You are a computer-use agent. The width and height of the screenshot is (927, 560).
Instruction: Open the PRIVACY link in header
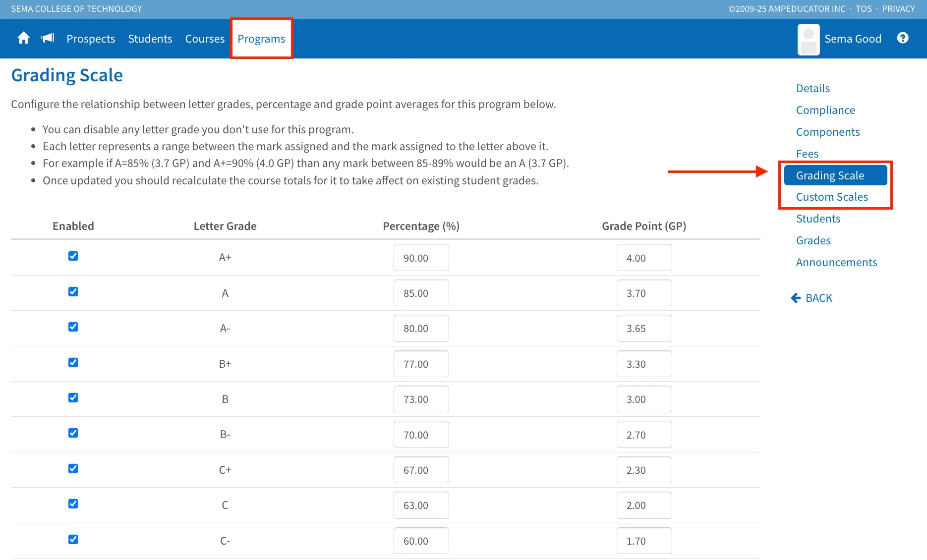coord(898,9)
